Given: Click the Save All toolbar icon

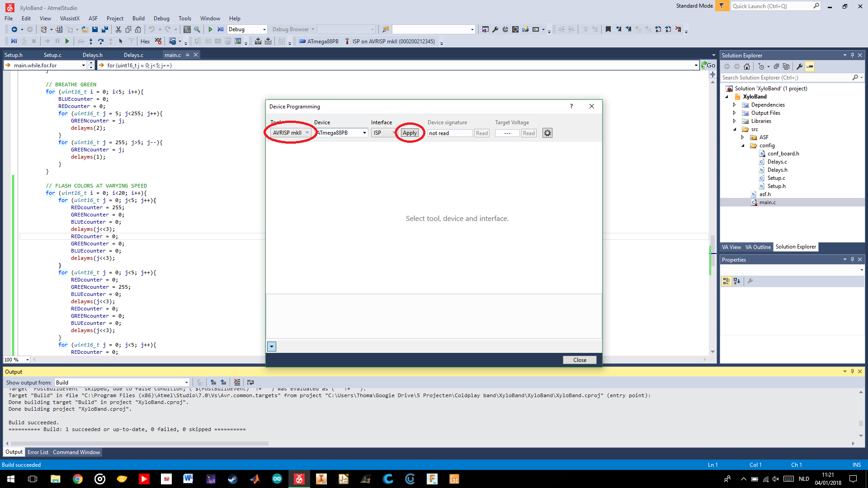Looking at the screenshot, I should (x=105, y=29).
